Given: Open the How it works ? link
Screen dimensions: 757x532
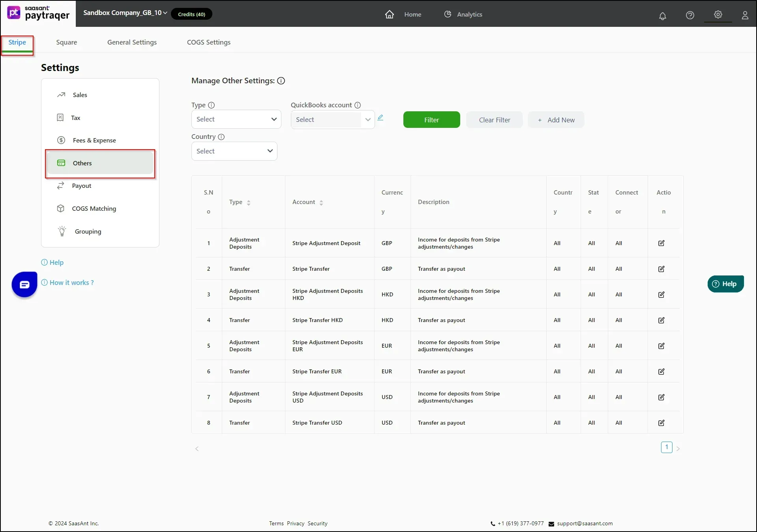Looking at the screenshot, I should point(67,283).
